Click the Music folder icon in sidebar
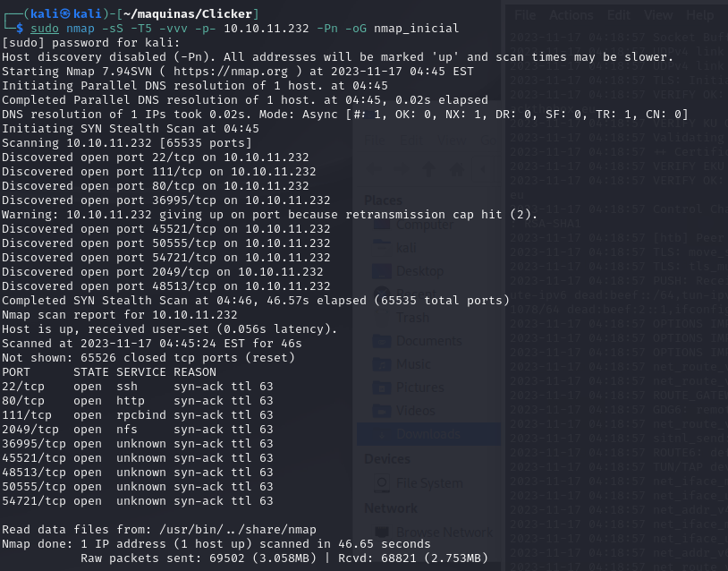Screen dimensions: 728x571 [x=383, y=364]
